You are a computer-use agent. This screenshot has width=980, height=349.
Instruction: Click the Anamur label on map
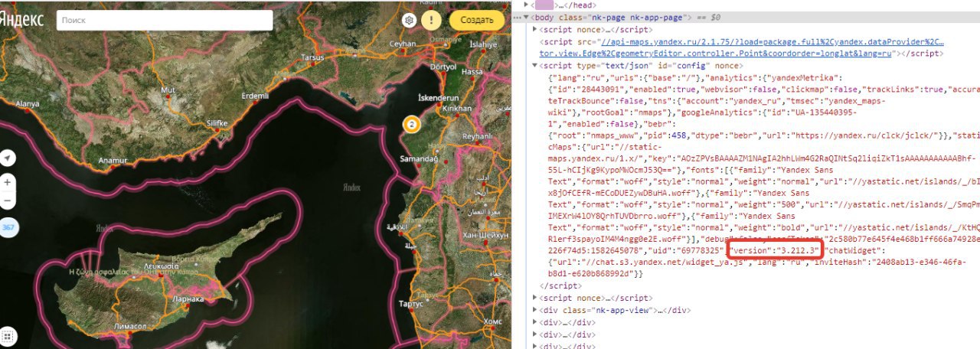[x=113, y=161]
